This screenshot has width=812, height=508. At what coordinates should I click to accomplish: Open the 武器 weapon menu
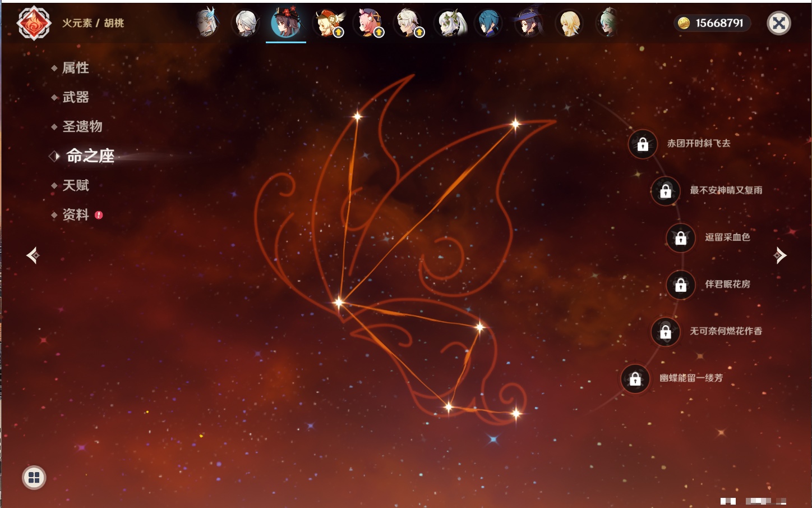click(75, 97)
